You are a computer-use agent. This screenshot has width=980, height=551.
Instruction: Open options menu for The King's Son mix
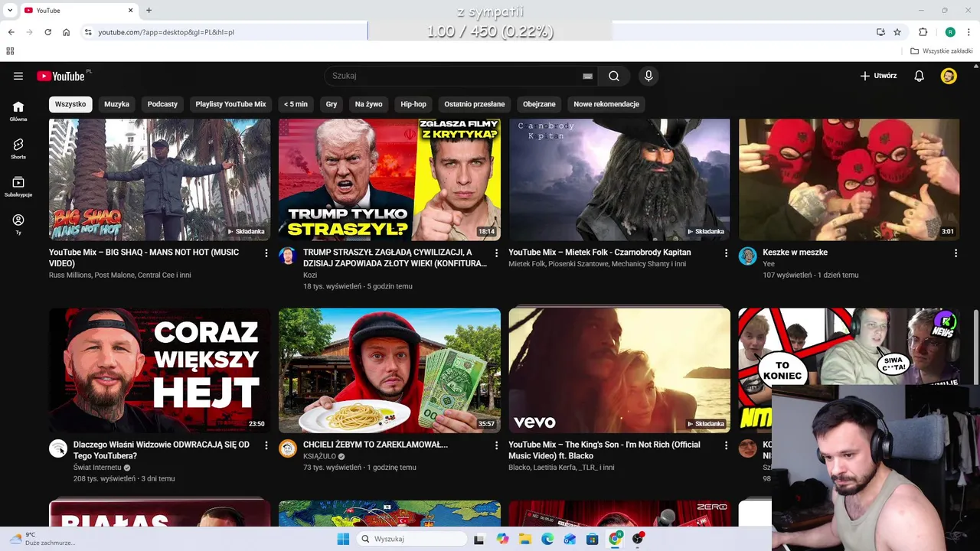tap(726, 445)
